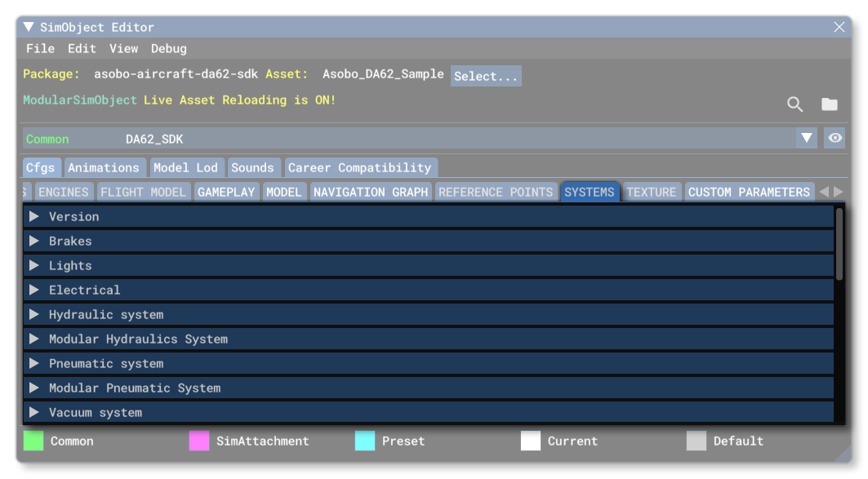Click the SimAttachment magenta legend icon
This screenshot has height=479, width=868.
(x=198, y=441)
